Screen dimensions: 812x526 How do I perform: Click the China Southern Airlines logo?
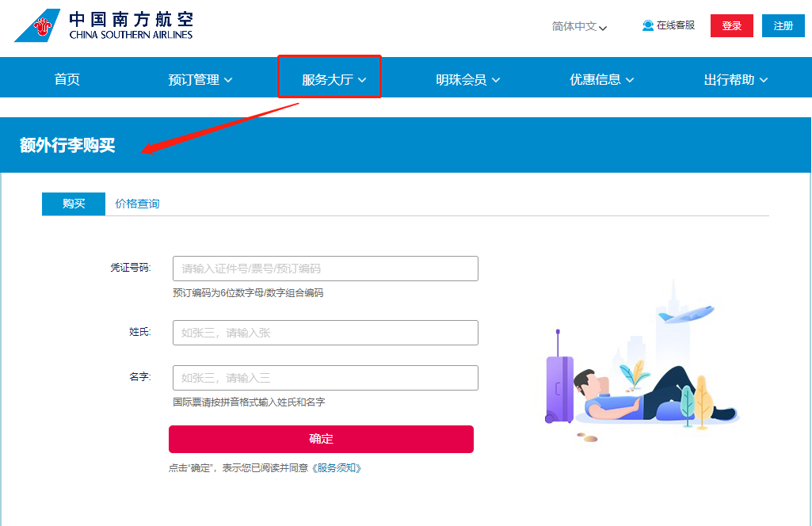point(103,25)
